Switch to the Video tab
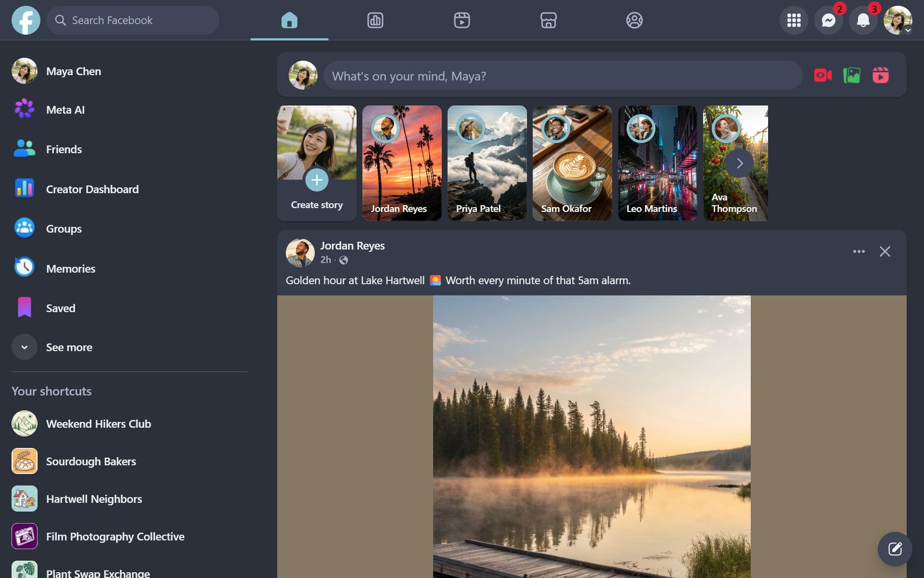The height and width of the screenshot is (578, 924). coord(462,20)
